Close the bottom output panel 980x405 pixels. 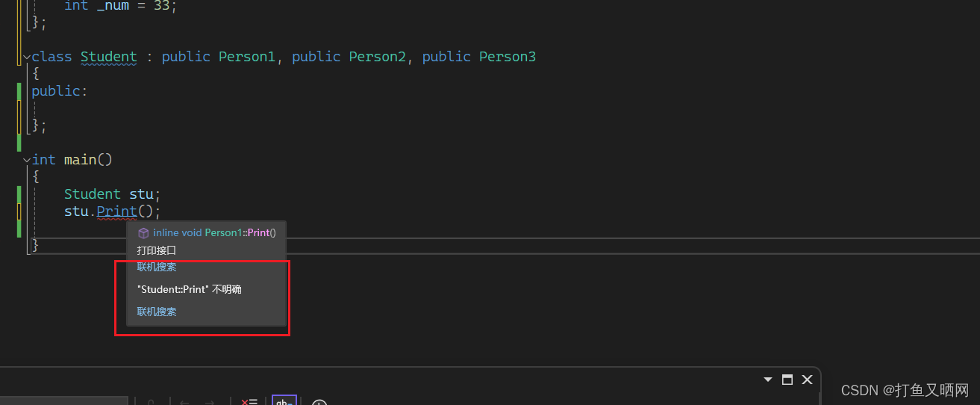click(x=807, y=380)
